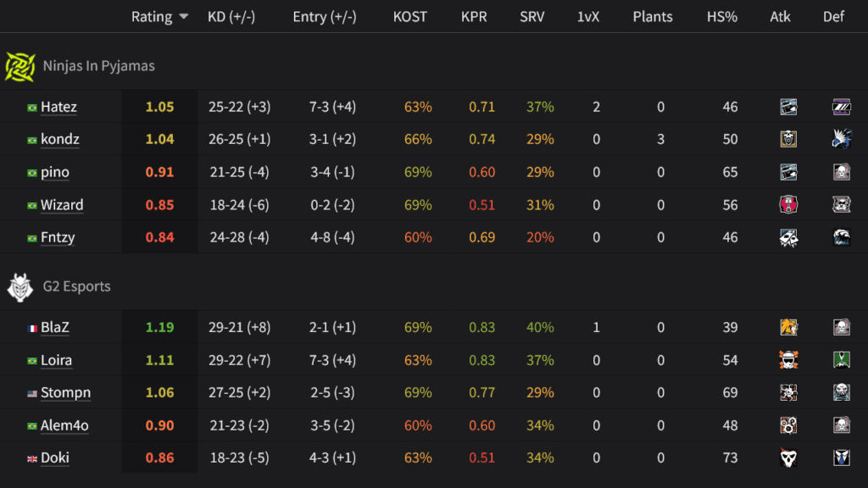Click Doki's white skull attacker icon
Image resolution: width=868 pixels, height=488 pixels.
point(788,457)
